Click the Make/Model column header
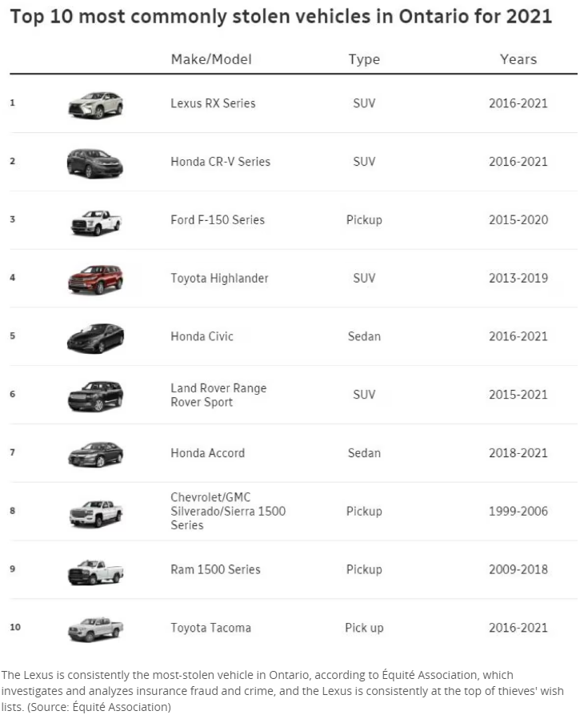 tap(211, 59)
